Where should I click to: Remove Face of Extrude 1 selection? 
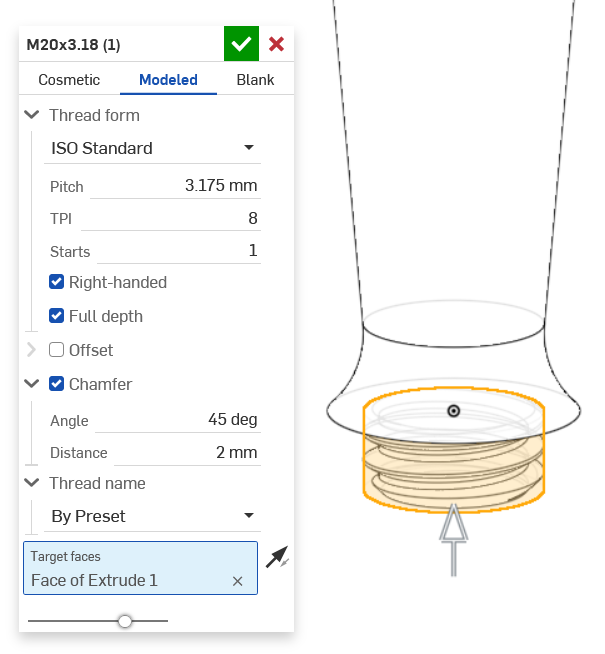238,581
